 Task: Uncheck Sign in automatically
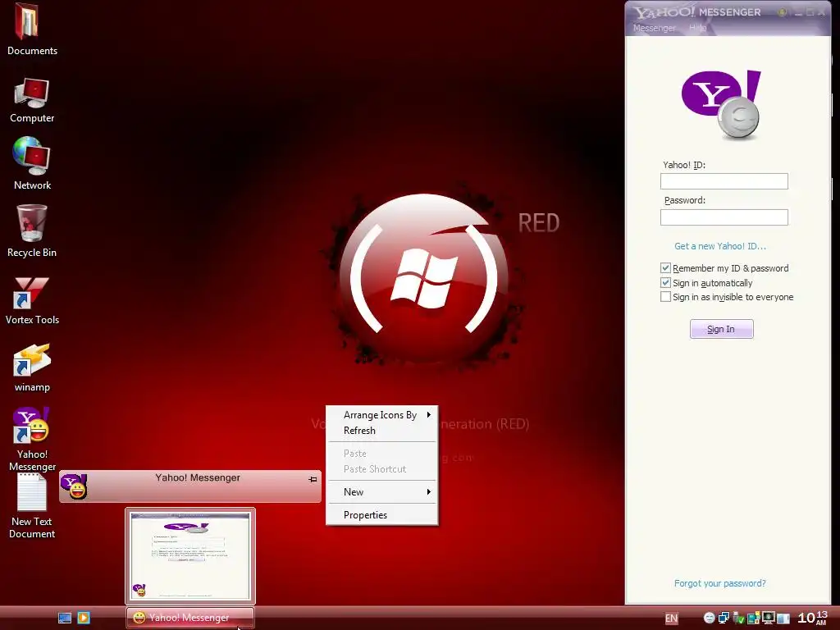[x=665, y=282]
